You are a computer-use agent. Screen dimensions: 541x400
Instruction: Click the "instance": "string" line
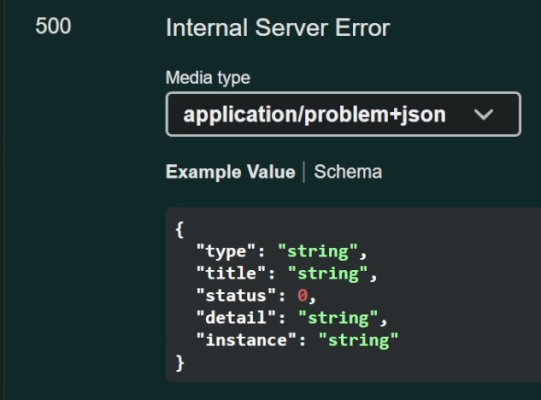[x=297, y=340]
